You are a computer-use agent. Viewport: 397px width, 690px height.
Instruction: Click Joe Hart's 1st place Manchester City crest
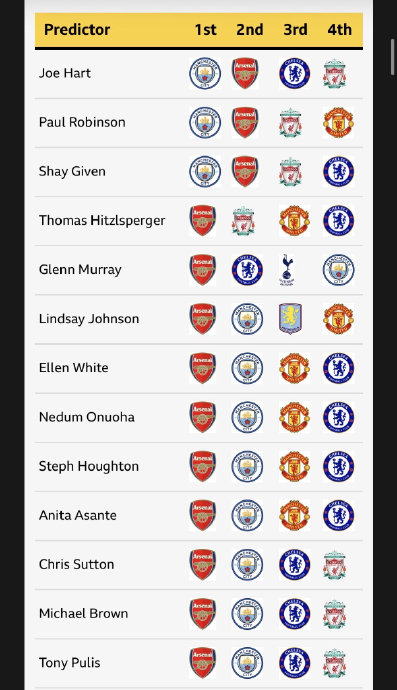pyautogui.click(x=205, y=73)
